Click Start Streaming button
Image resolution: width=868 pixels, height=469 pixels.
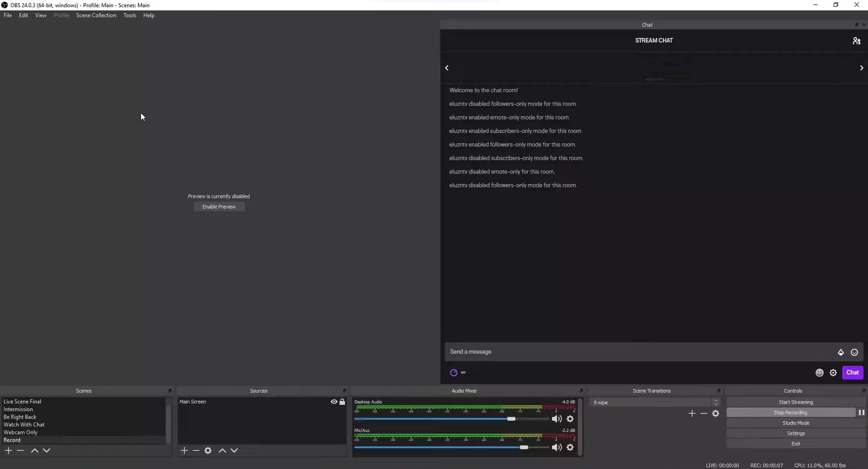click(x=796, y=402)
